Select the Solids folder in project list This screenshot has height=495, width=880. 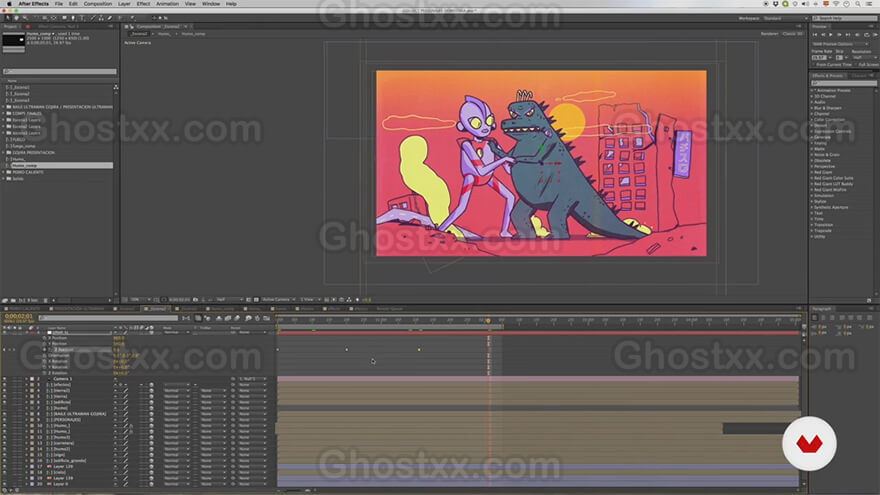click(17, 178)
